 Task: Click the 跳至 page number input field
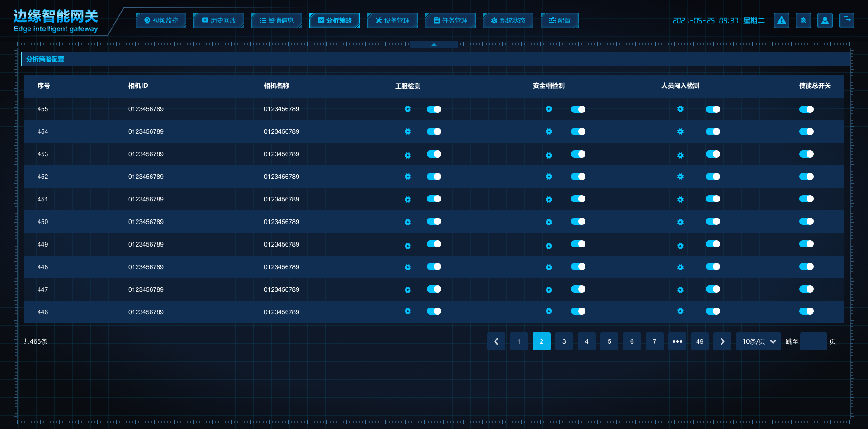(x=813, y=341)
